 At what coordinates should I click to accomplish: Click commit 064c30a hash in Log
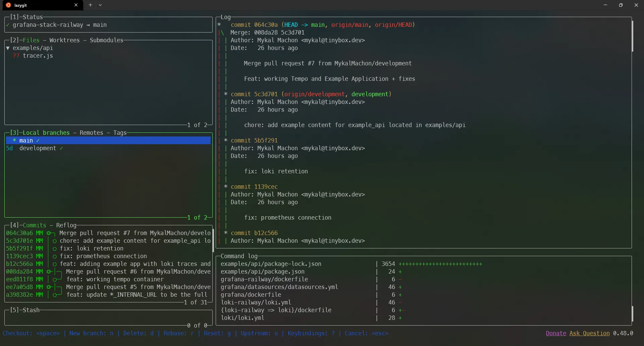pos(266,25)
